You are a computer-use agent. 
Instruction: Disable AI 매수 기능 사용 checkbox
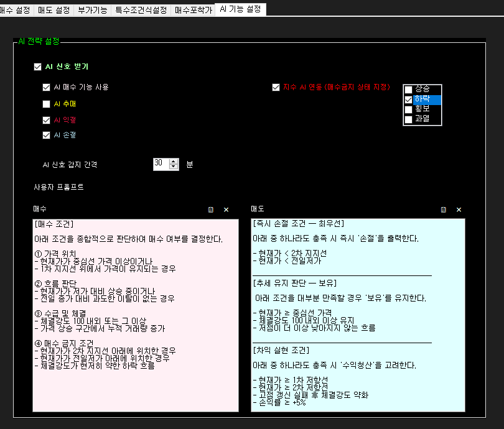[x=46, y=88]
